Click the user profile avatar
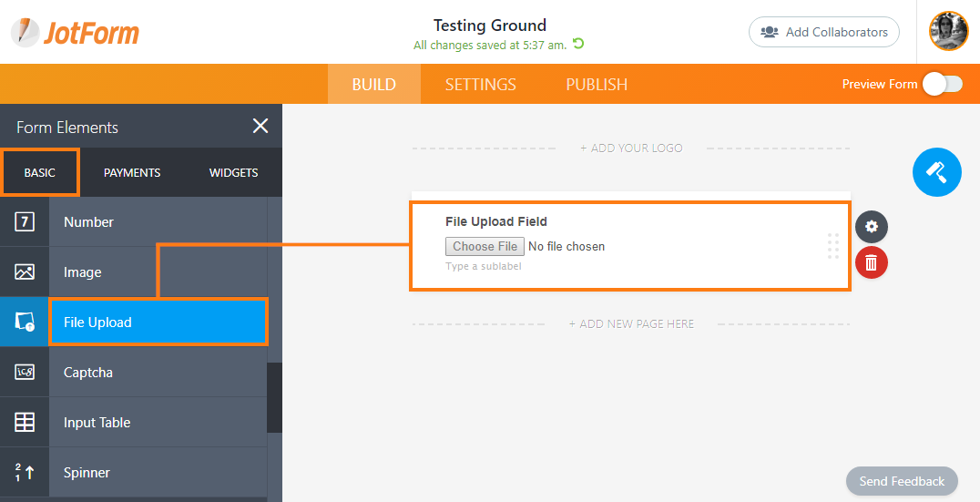Image resolution: width=980 pixels, height=502 pixels. pos(948,31)
